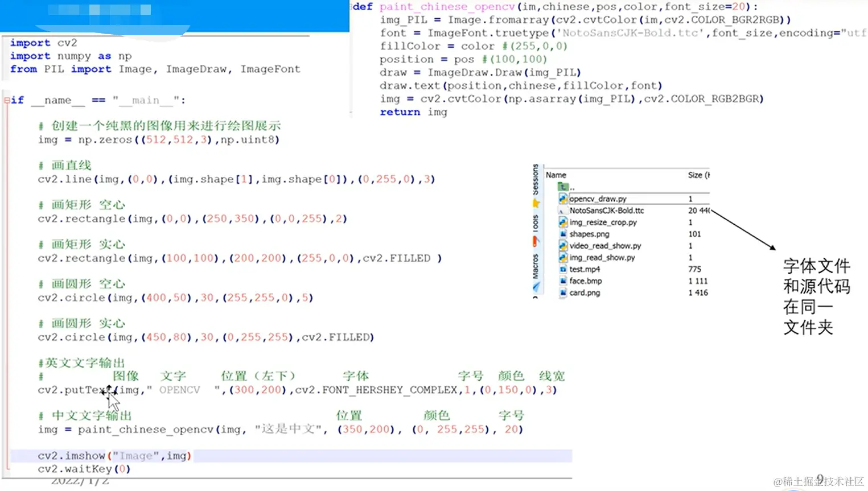Click the comment about creating a pure black image

click(x=159, y=126)
